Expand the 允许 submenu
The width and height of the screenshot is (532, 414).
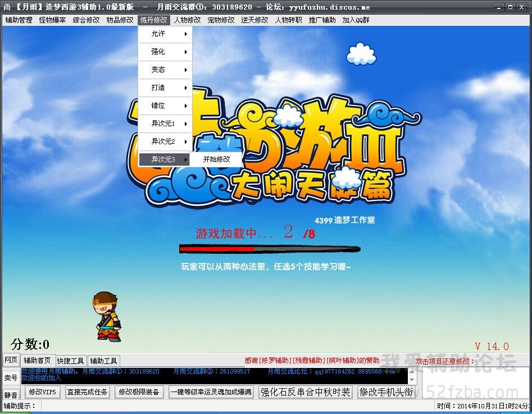165,34
